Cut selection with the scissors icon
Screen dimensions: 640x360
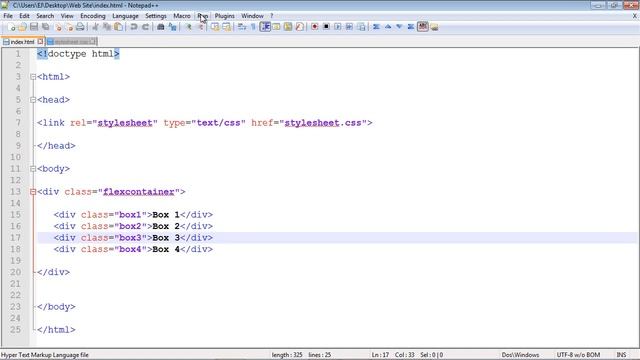[95, 27]
